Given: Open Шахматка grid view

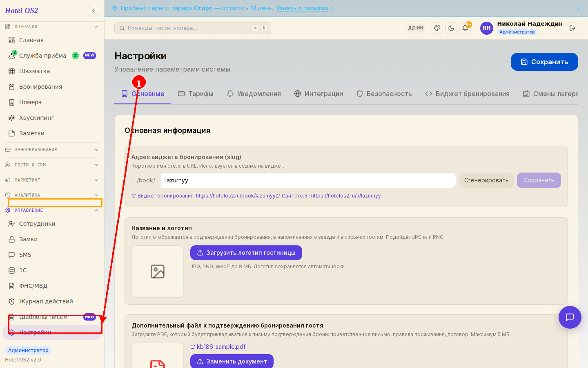Looking at the screenshot, I should (x=52, y=71).
